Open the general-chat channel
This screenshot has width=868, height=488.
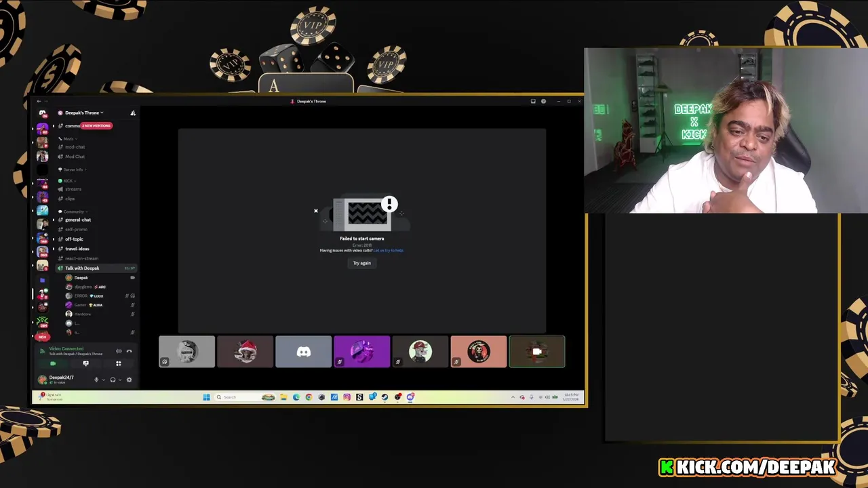pos(78,220)
